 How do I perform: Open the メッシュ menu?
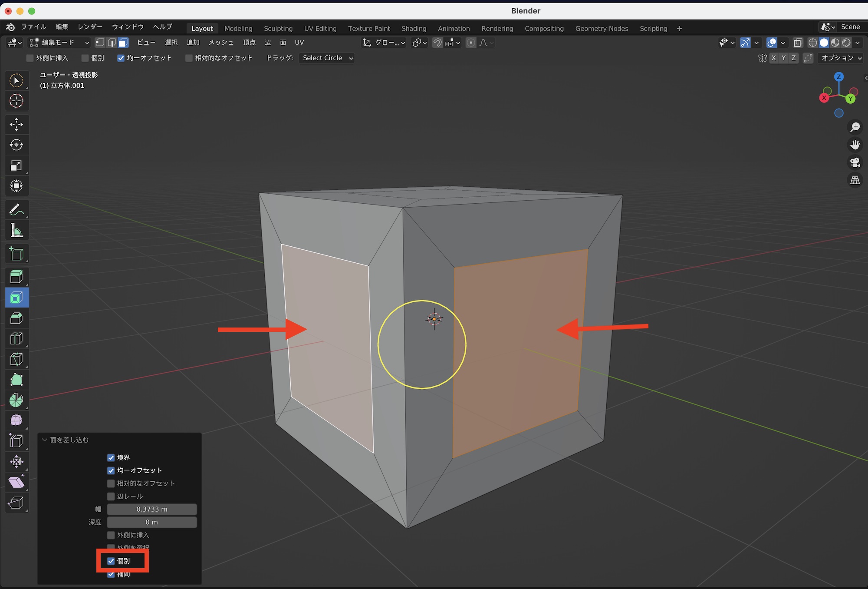[221, 43]
